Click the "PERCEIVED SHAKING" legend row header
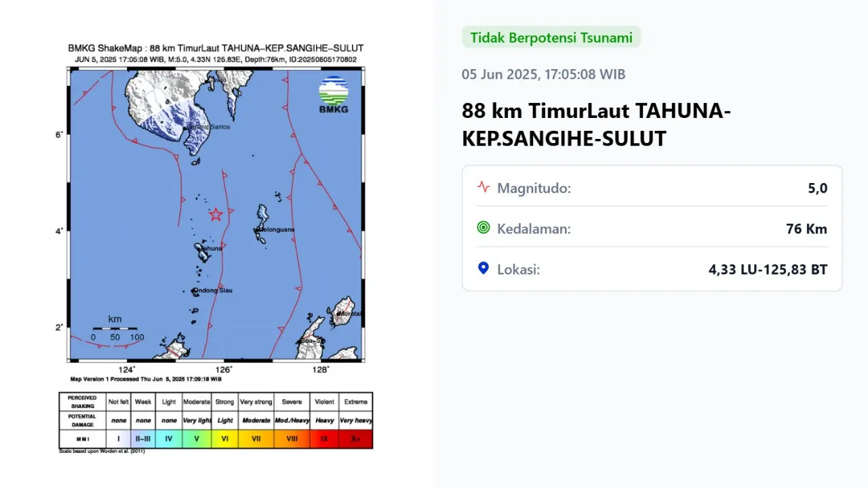The image size is (868, 488). (82, 402)
